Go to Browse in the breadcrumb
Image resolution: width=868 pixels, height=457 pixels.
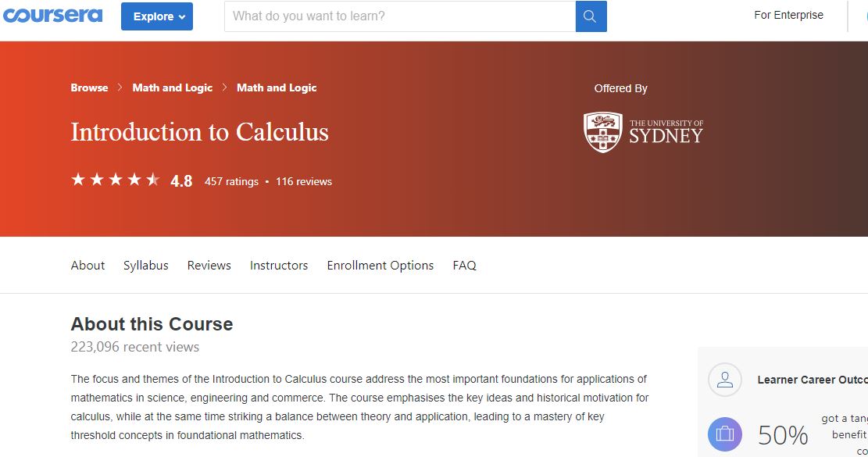[89, 87]
